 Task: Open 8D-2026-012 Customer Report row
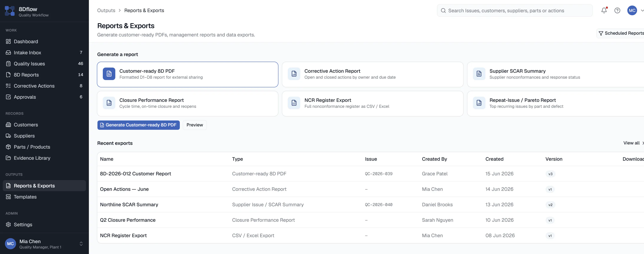point(371,174)
